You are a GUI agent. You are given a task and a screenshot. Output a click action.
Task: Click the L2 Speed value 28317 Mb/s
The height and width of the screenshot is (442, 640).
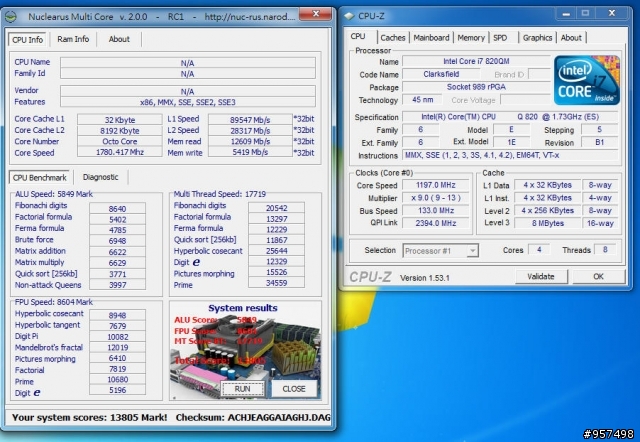(x=250, y=131)
